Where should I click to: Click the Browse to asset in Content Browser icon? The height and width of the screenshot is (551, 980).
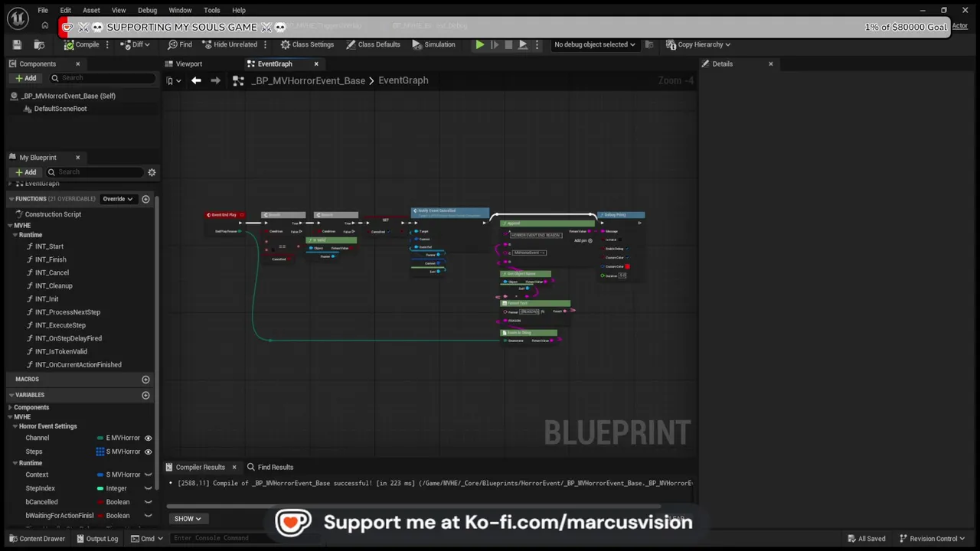click(38, 44)
